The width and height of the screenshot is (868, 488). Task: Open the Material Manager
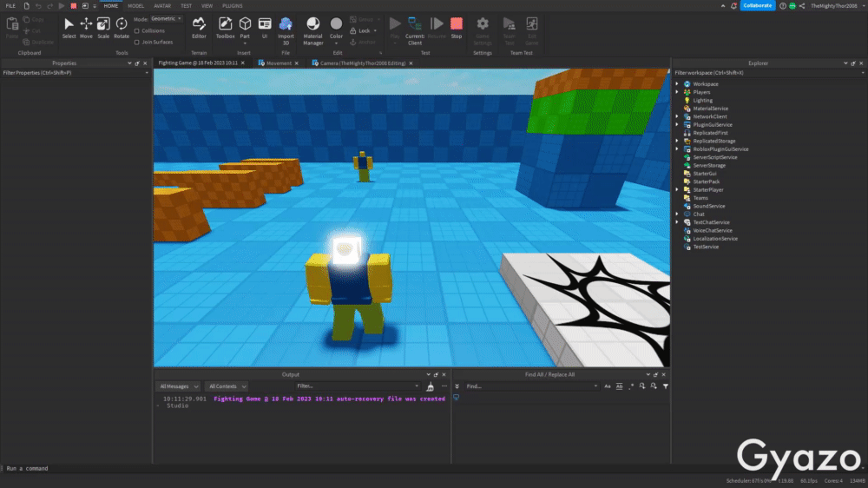click(312, 30)
